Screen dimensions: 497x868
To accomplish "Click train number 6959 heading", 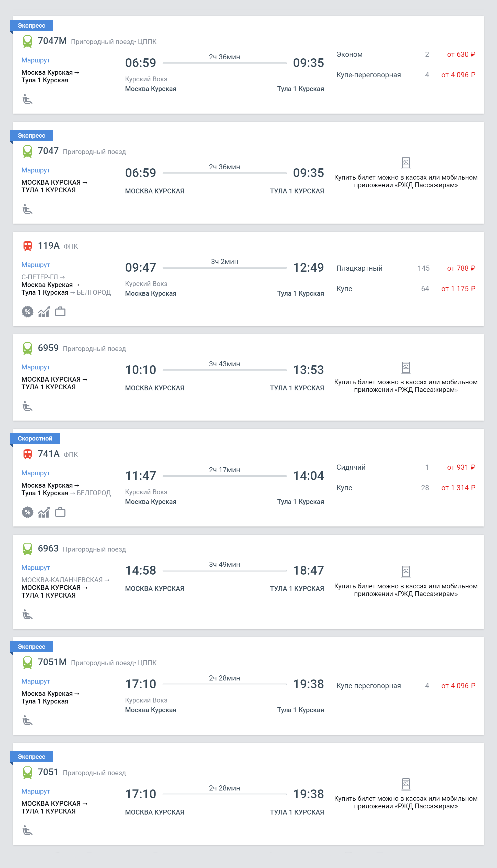I will coord(48,348).
